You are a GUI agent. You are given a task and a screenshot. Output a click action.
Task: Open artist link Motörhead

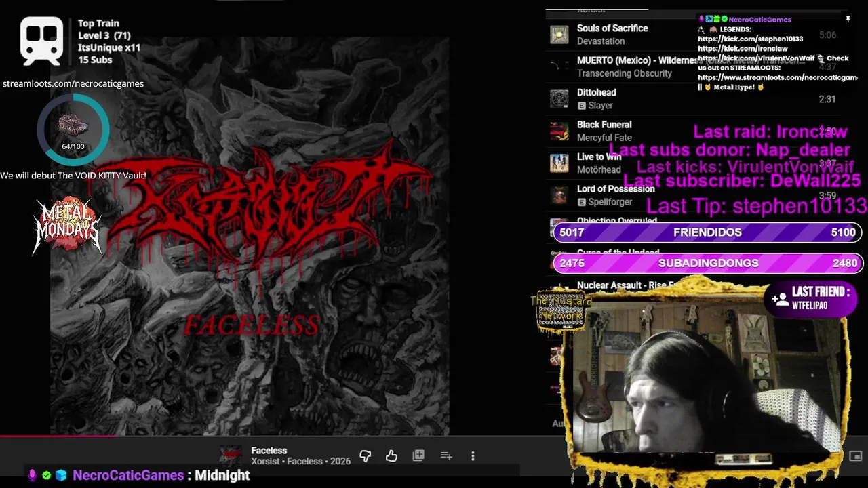[x=599, y=170]
